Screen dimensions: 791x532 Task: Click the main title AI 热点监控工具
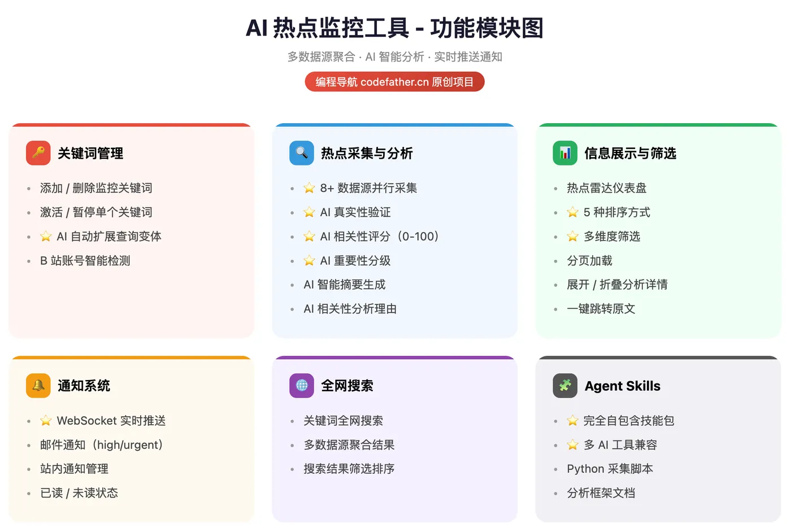point(328,28)
